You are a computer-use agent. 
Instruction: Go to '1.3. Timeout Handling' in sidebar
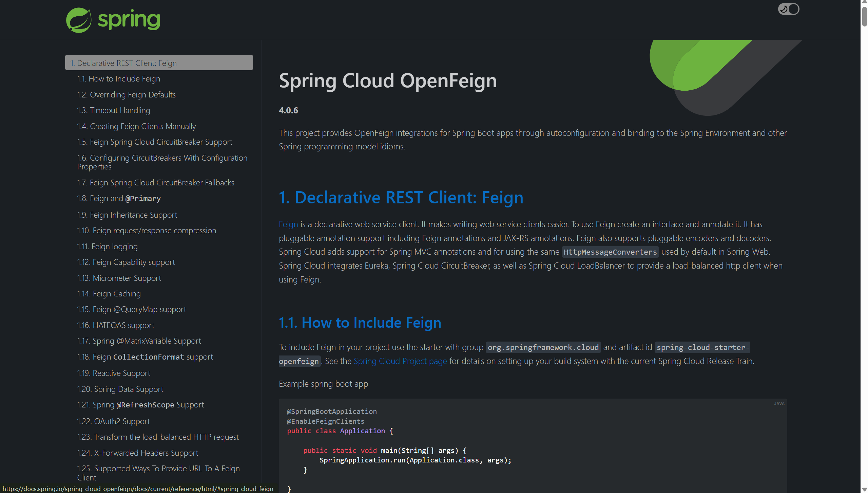coord(113,110)
